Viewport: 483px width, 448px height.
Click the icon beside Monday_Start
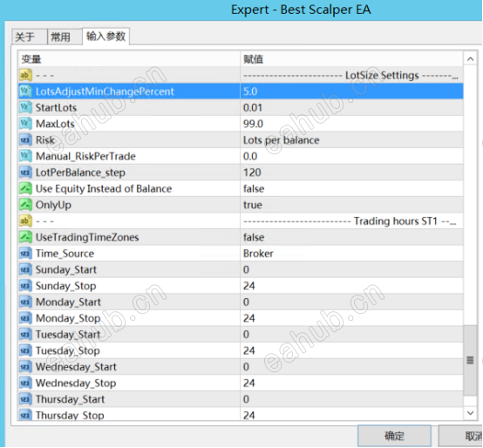pyautogui.click(x=25, y=302)
